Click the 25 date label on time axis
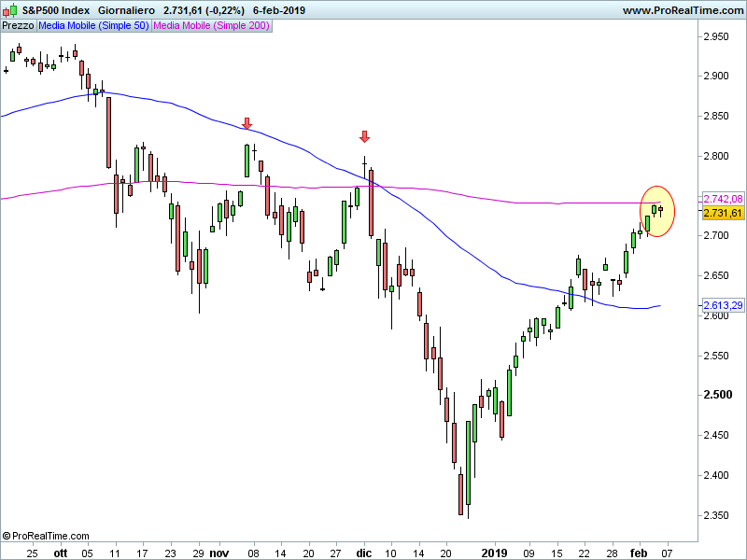This screenshot has width=747, height=560. [32, 553]
